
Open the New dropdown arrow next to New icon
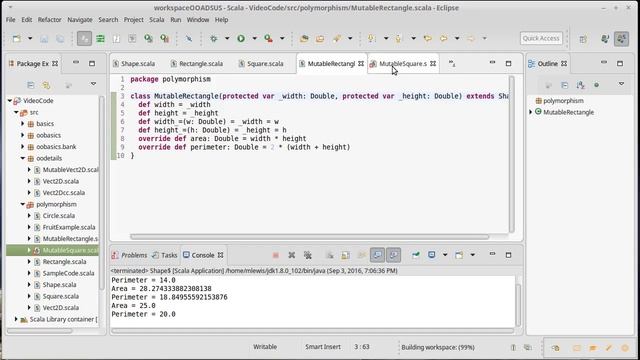(x=30, y=38)
